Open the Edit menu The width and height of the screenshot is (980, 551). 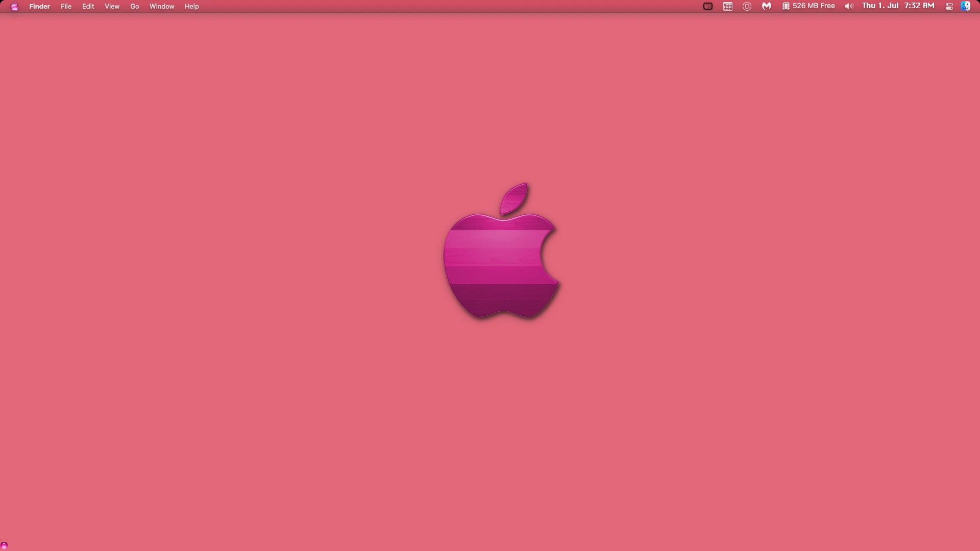click(x=88, y=7)
